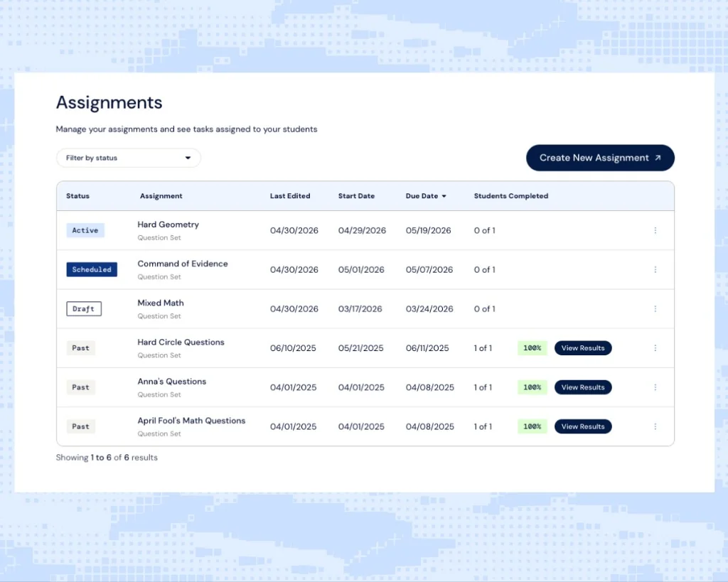The height and width of the screenshot is (582, 728).
Task: Click due date 05/07/2026
Action: pos(429,269)
